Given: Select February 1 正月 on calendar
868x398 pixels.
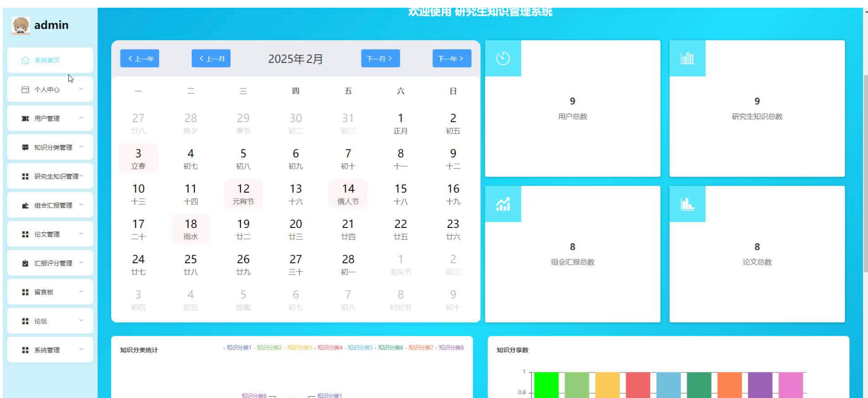Looking at the screenshot, I should [401, 124].
